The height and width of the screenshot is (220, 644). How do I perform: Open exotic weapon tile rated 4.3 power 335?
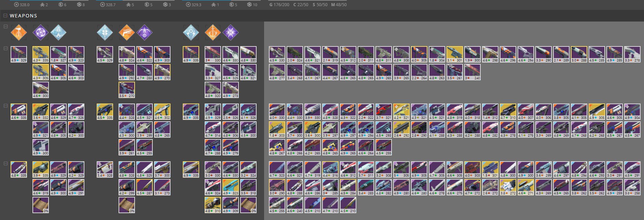click(x=41, y=54)
